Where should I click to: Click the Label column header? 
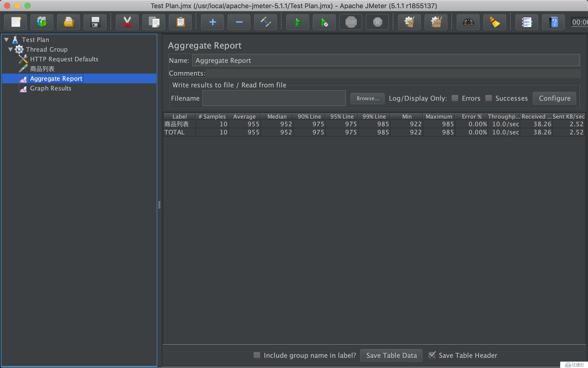pos(179,117)
